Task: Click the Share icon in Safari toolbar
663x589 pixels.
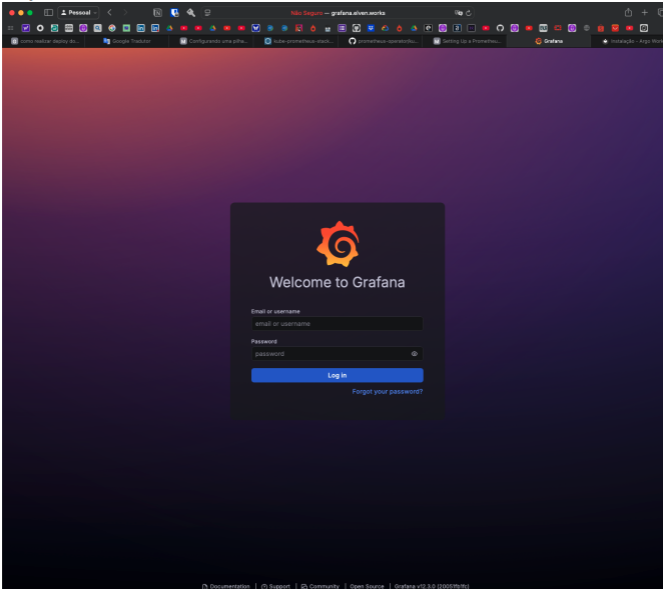Action: point(628,12)
